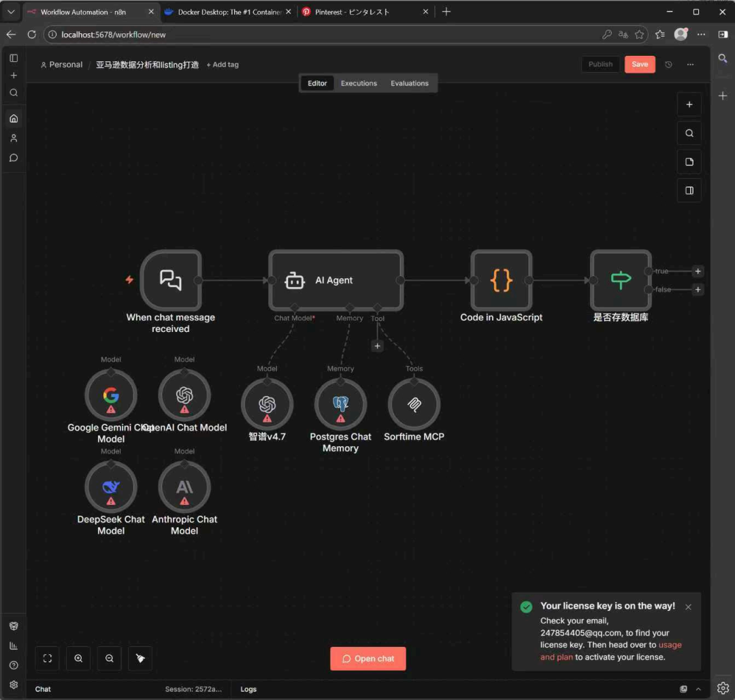Select the Code in JavaScript node
This screenshot has width=735, height=700.
(501, 280)
